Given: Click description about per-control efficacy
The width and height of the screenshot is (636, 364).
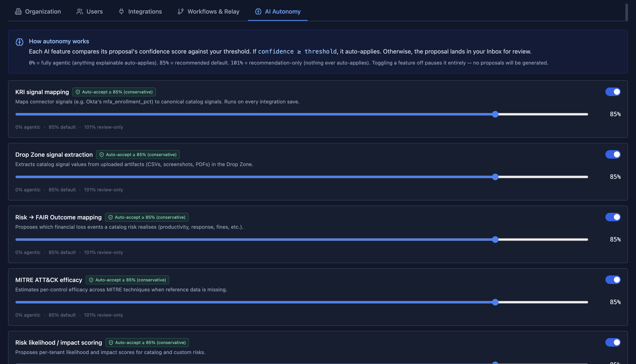Looking at the screenshot, I should [x=121, y=289].
